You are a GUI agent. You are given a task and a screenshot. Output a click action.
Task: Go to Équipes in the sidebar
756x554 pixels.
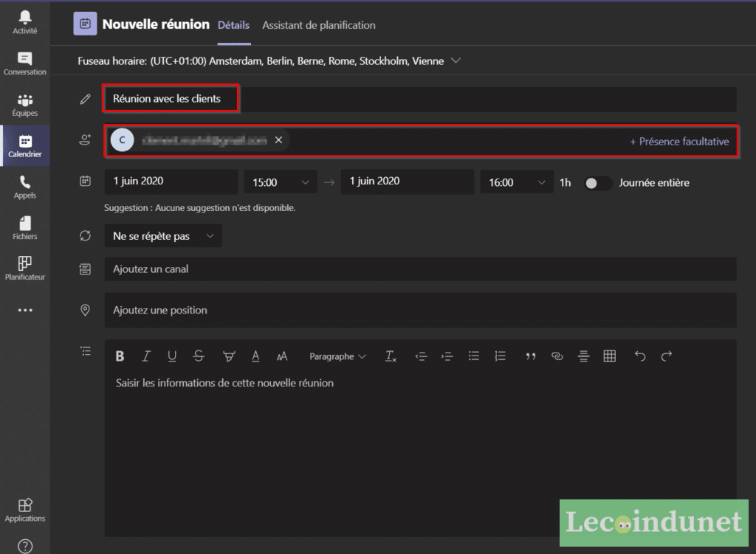(24, 105)
